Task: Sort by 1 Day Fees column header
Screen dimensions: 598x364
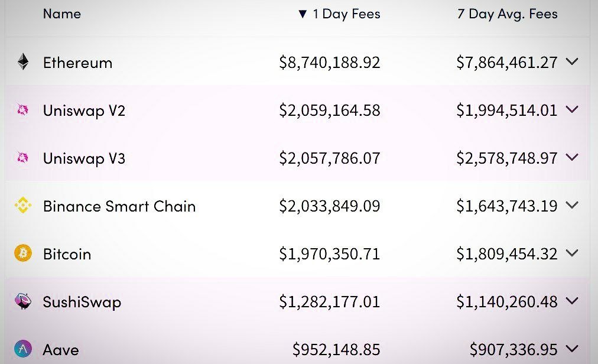Action: tap(346, 14)
